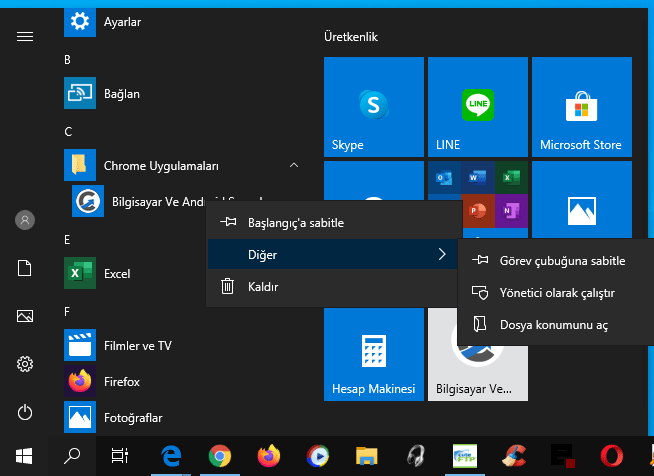
Task: Open Excel from the app list
Action: pos(133,273)
